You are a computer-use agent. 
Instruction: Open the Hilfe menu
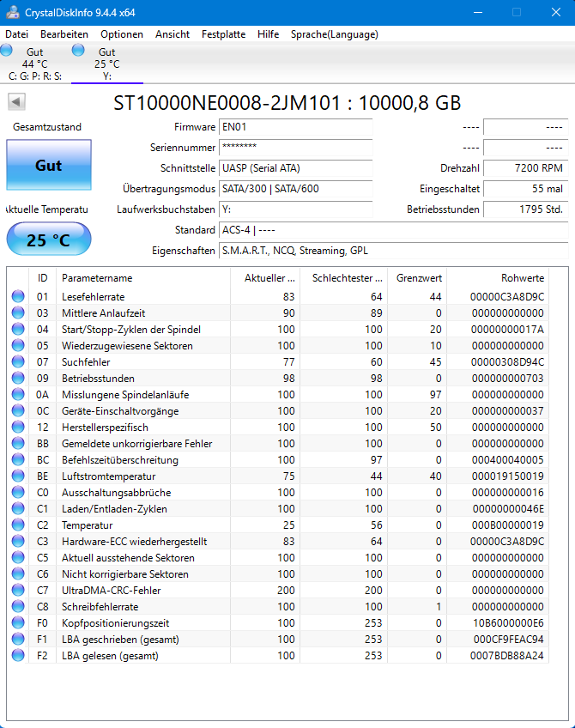[x=269, y=34]
